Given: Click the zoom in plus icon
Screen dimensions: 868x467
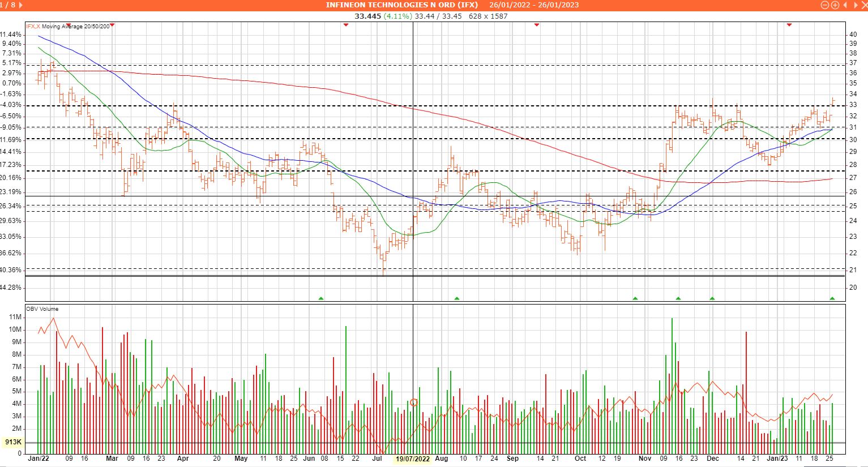Looking at the screenshot, I should (835, 5).
